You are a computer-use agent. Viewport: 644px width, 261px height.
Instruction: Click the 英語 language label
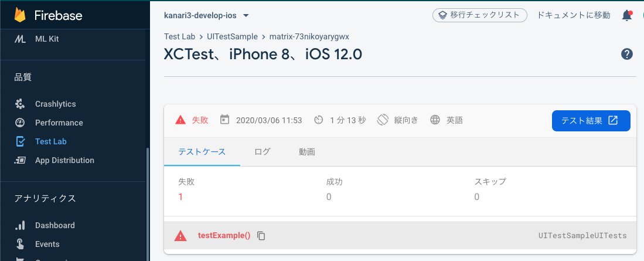[x=455, y=120]
